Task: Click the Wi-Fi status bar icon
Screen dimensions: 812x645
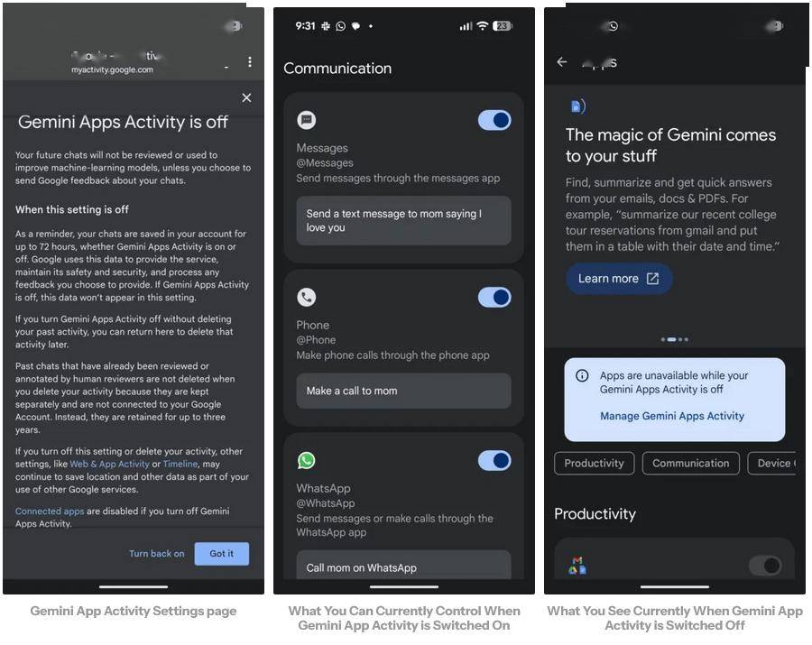Action: (483, 26)
